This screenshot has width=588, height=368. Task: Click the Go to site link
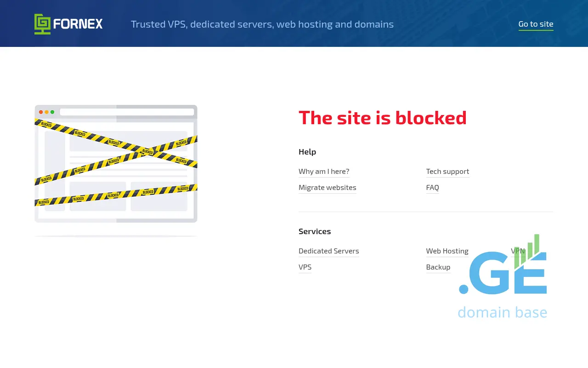click(536, 24)
